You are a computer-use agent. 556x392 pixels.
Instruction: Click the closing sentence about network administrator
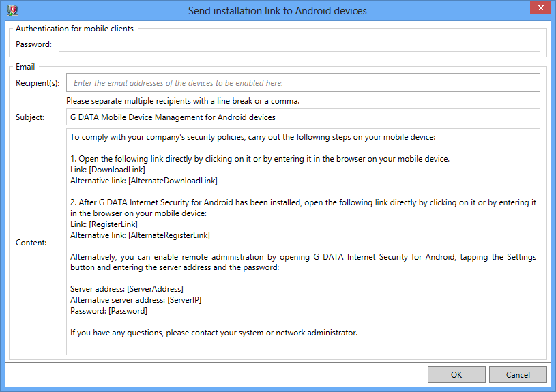click(214, 333)
